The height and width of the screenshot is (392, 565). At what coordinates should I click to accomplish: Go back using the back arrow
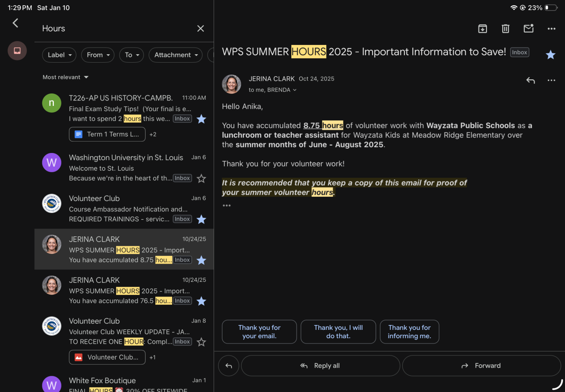coord(15,23)
